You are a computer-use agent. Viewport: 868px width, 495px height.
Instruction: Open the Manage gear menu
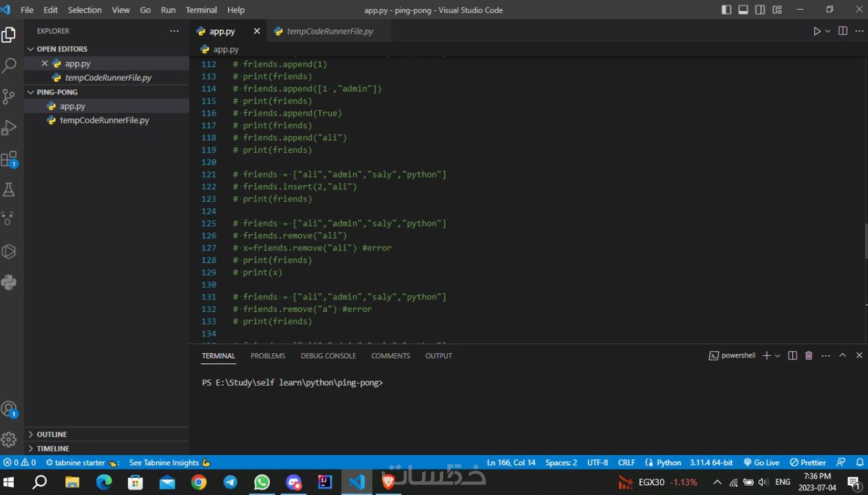(9, 439)
